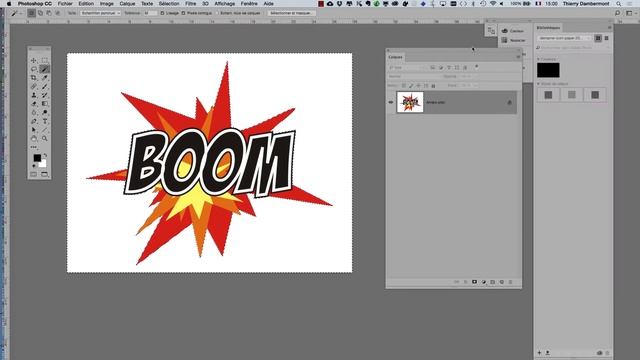Click the foreground color swatch

point(37,158)
